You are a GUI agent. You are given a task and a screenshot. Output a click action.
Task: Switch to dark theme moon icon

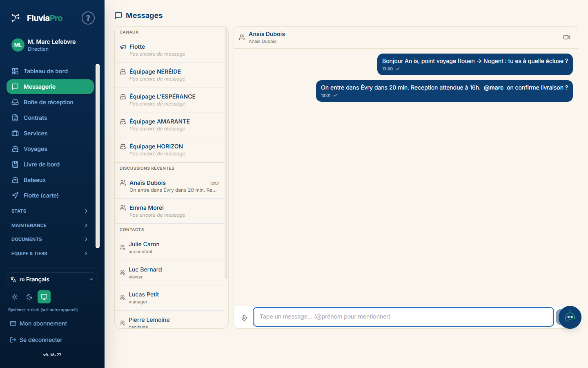pos(29,297)
